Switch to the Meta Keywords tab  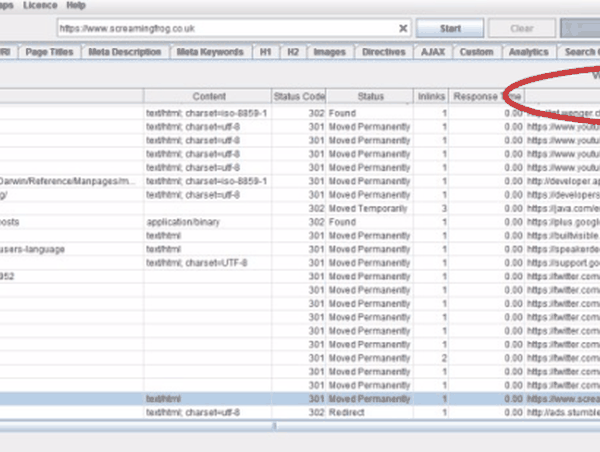point(210,52)
